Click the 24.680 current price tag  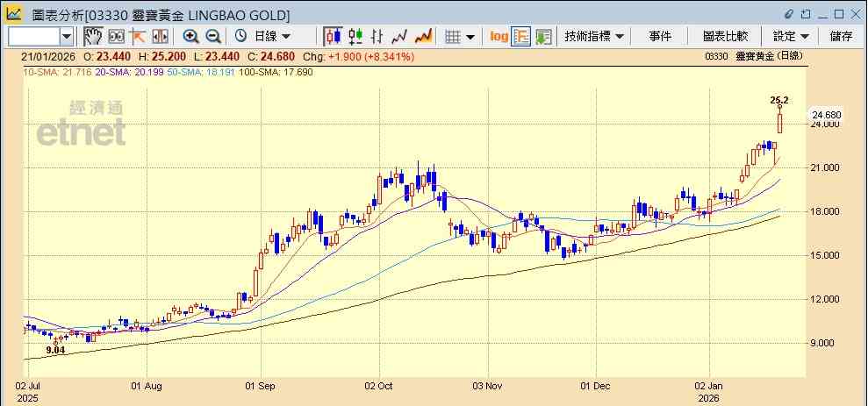(x=827, y=115)
